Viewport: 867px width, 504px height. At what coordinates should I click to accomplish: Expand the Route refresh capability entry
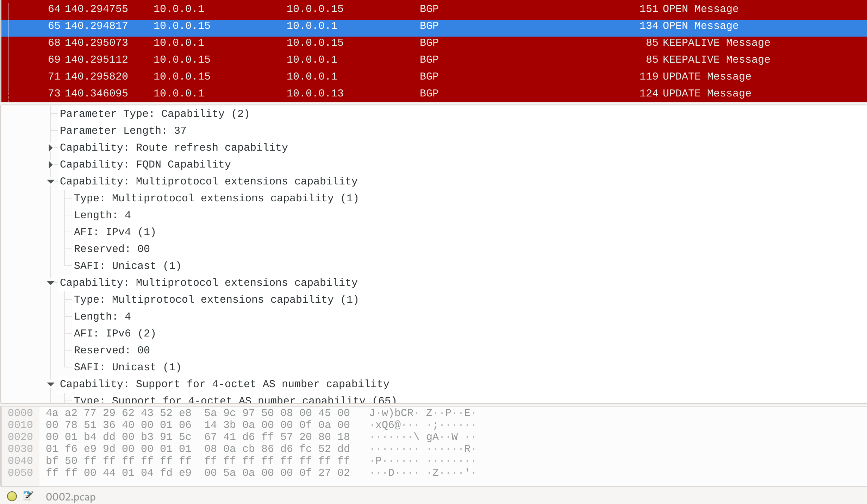[51, 147]
